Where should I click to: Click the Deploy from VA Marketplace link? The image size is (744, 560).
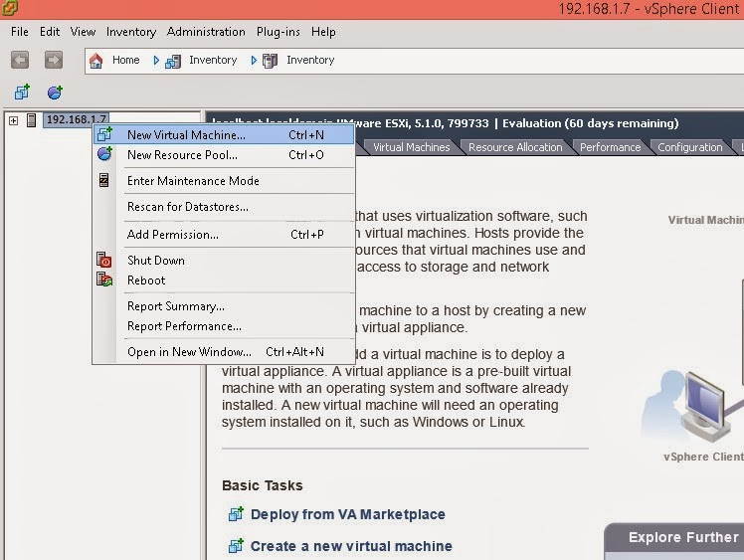pyautogui.click(x=348, y=514)
